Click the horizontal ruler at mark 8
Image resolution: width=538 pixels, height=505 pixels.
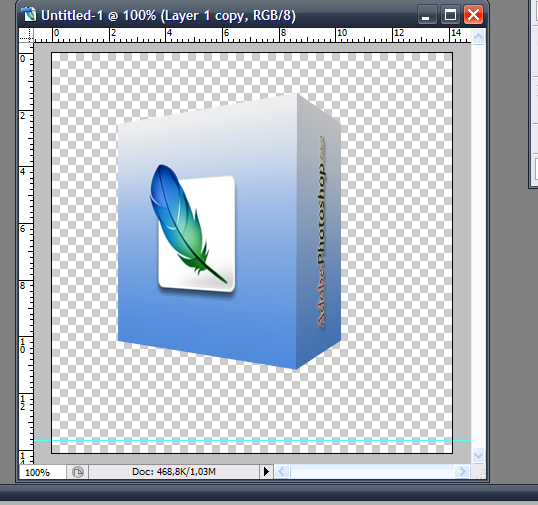tap(283, 34)
